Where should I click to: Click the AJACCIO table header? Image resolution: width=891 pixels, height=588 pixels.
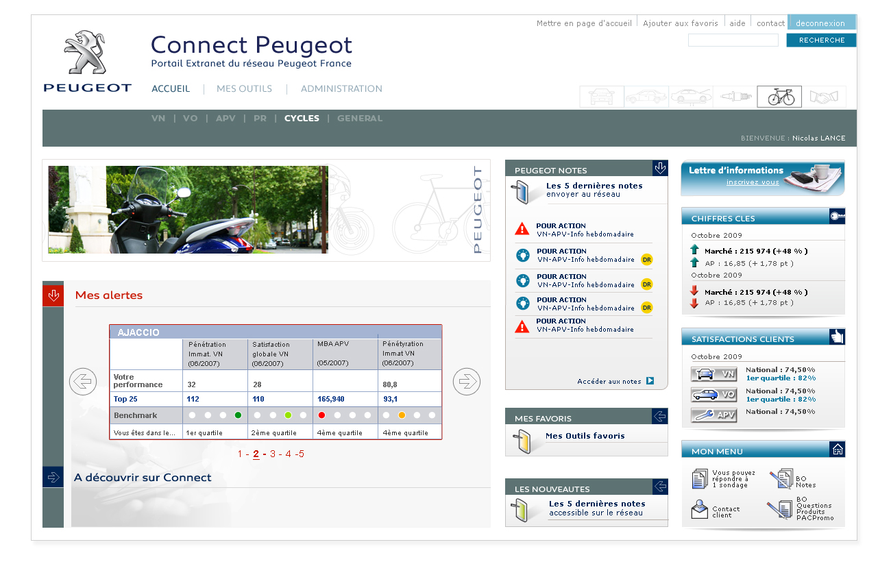pos(276,332)
